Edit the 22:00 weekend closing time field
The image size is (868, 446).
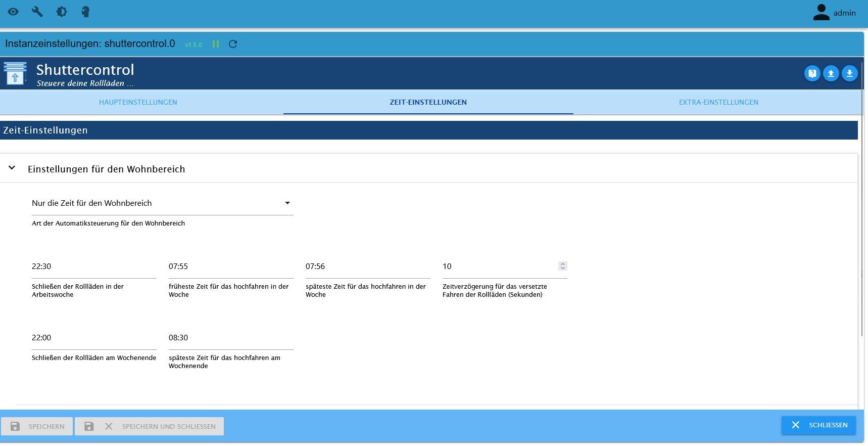click(x=94, y=338)
